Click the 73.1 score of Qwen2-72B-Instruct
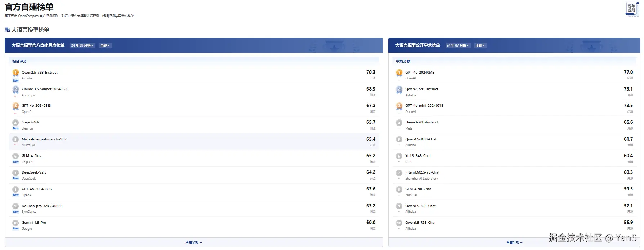 pos(628,89)
